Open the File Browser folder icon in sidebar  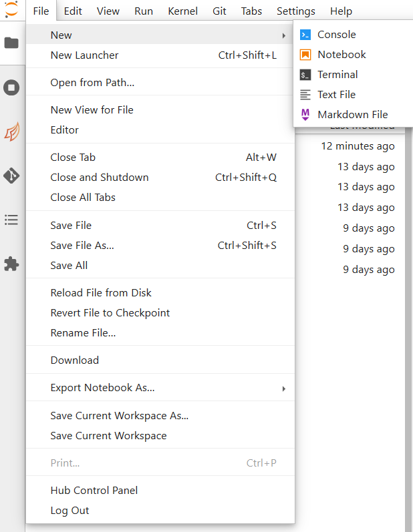(x=11, y=43)
